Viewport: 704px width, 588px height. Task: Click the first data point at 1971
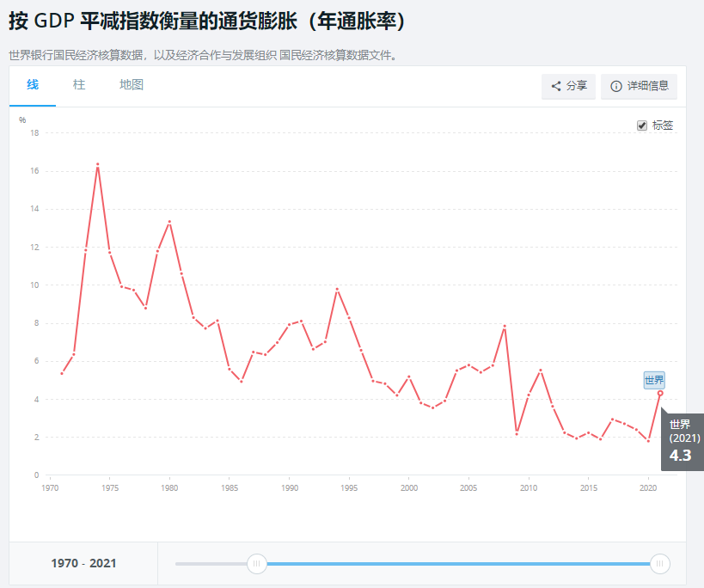62,373
